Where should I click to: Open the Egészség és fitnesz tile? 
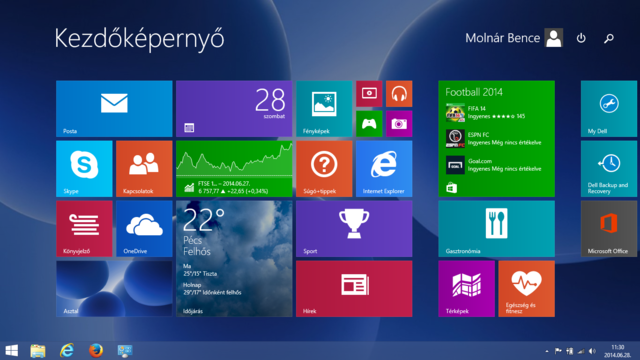[x=527, y=289]
